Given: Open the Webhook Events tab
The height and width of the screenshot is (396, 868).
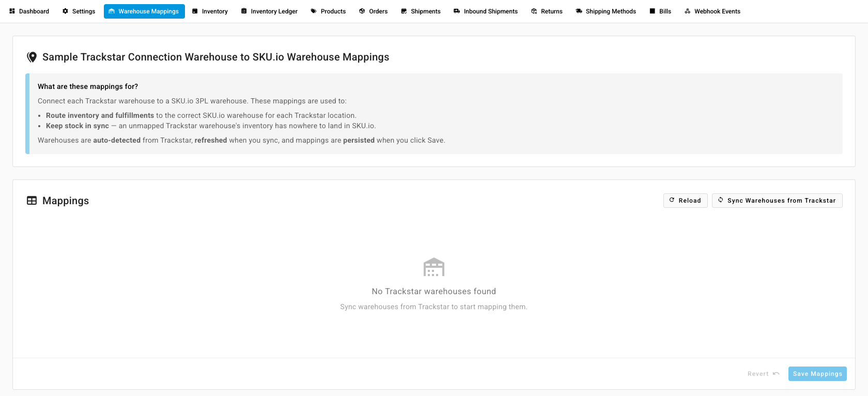Looking at the screenshot, I should [x=712, y=11].
